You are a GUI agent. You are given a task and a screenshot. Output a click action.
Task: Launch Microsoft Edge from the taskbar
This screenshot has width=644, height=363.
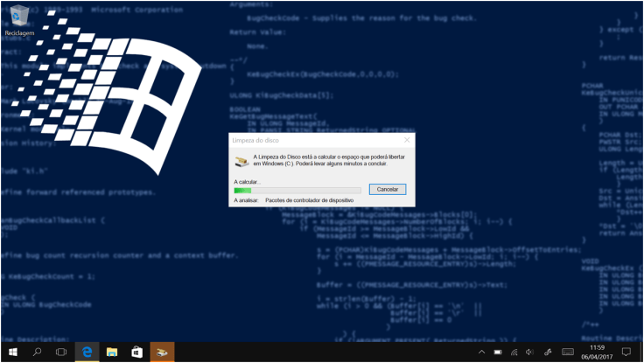tap(87, 352)
